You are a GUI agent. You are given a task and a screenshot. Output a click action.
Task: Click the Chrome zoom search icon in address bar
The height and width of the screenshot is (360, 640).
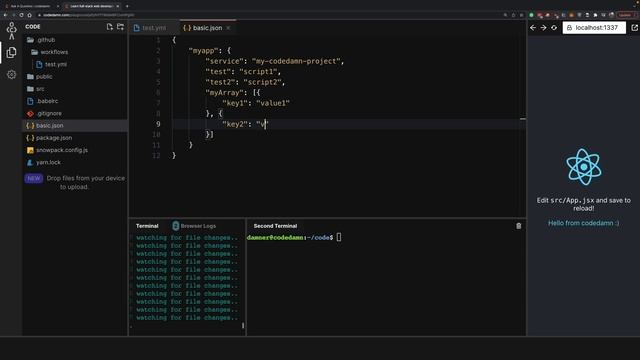click(x=505, y=15)
